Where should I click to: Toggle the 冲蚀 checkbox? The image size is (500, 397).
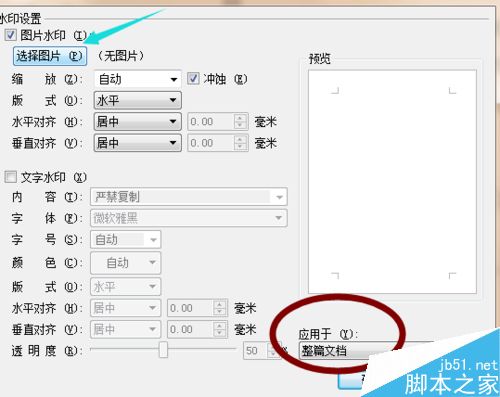tap(193, 79)
